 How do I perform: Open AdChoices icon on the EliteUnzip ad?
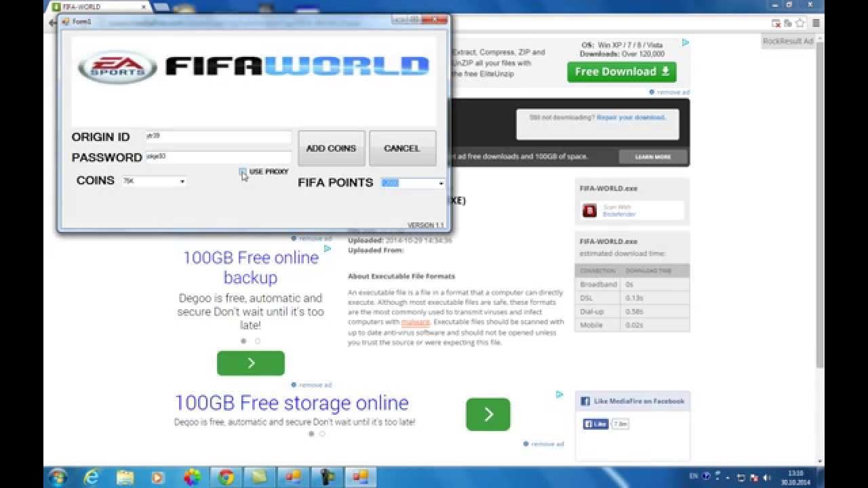[686, 43]
